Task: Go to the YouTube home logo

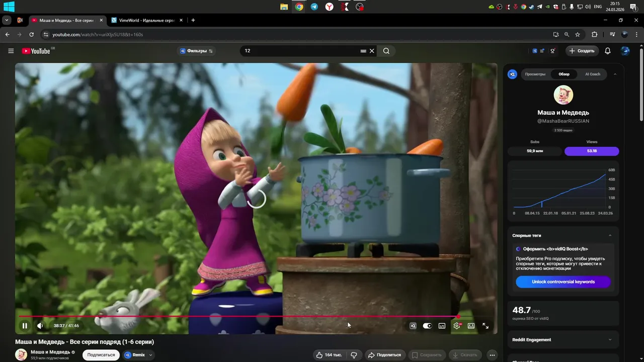Action: point(36,51)
